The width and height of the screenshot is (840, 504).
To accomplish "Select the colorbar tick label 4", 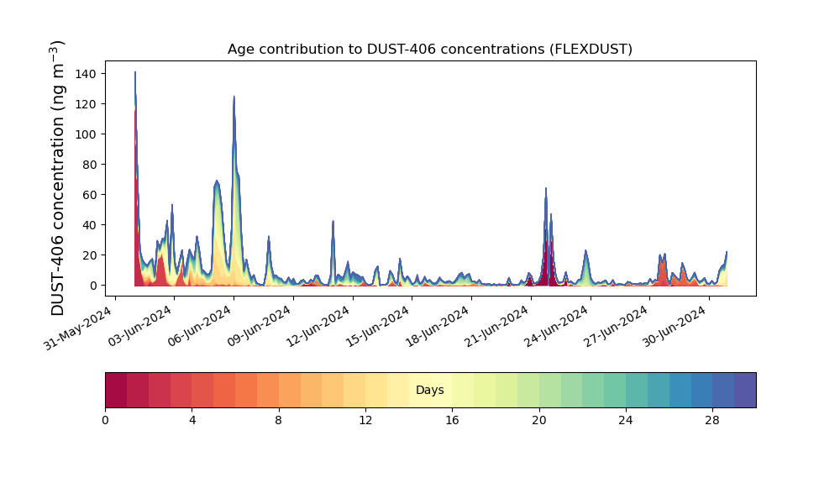I will coord(192,421).
